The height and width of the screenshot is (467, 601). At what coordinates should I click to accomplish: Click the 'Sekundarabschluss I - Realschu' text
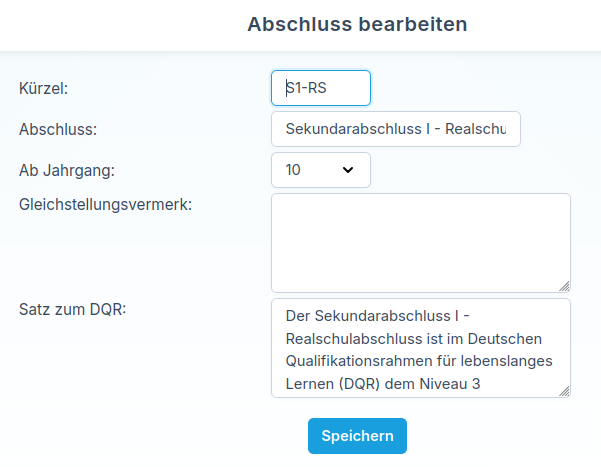pos(396,129)
